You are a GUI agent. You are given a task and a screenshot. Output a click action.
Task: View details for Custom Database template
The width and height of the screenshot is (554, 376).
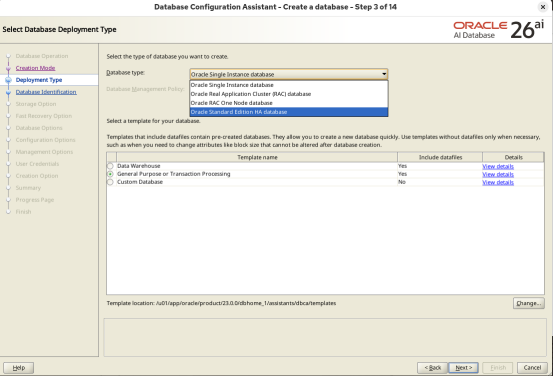tap(498, 182)
